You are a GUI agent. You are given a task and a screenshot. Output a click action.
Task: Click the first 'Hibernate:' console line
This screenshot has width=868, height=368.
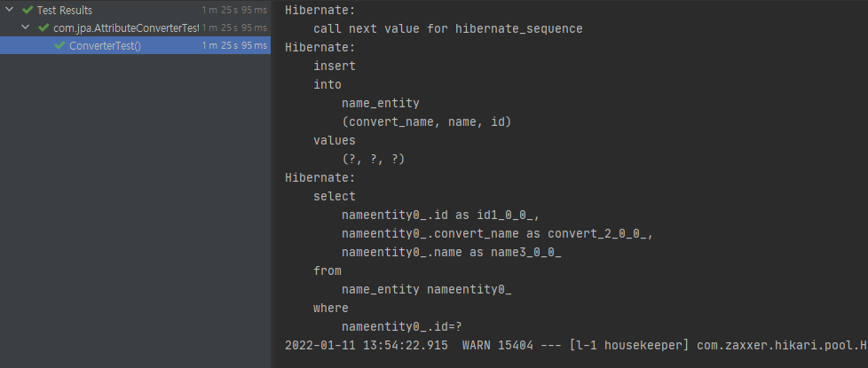click(x=320, y=10)
